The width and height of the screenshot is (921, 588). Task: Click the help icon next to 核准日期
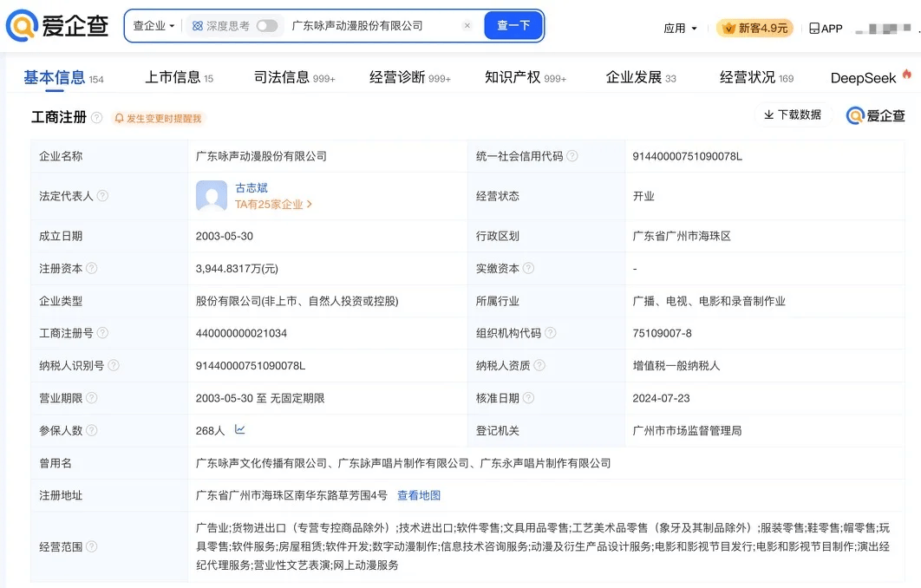pos(529,398)
